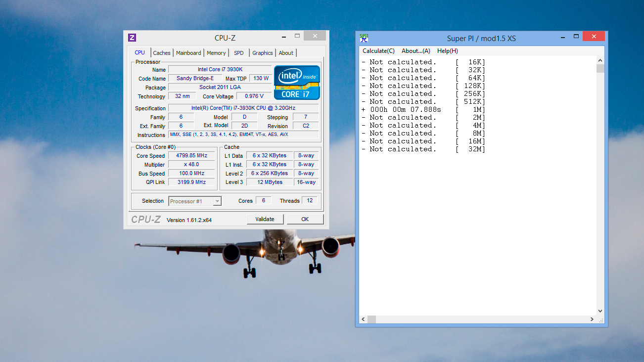644x362 pixels.
Task: Minimize the CPU-Z window
Action: click(x=283, y=37)
